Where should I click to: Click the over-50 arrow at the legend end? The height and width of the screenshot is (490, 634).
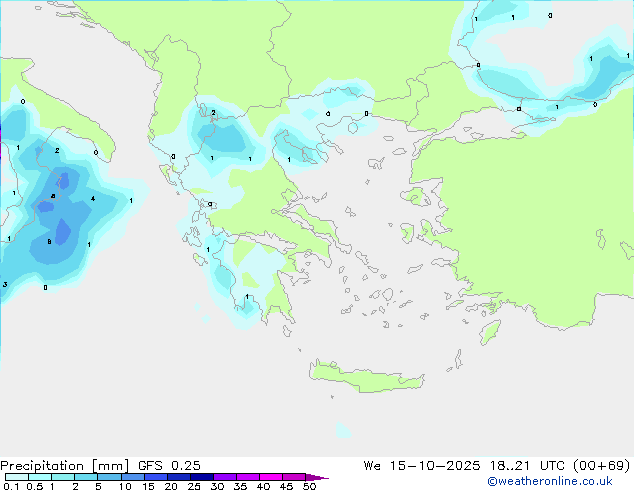point(317,477)
